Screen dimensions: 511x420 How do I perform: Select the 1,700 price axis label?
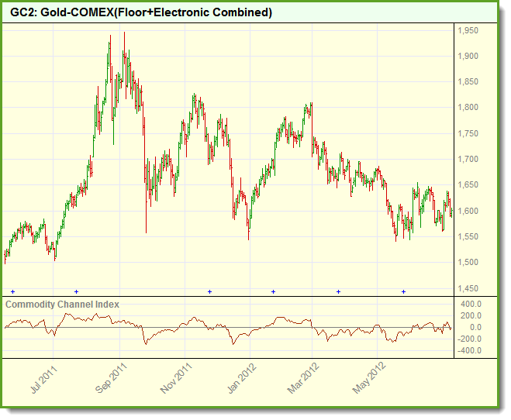click(468, 160)
